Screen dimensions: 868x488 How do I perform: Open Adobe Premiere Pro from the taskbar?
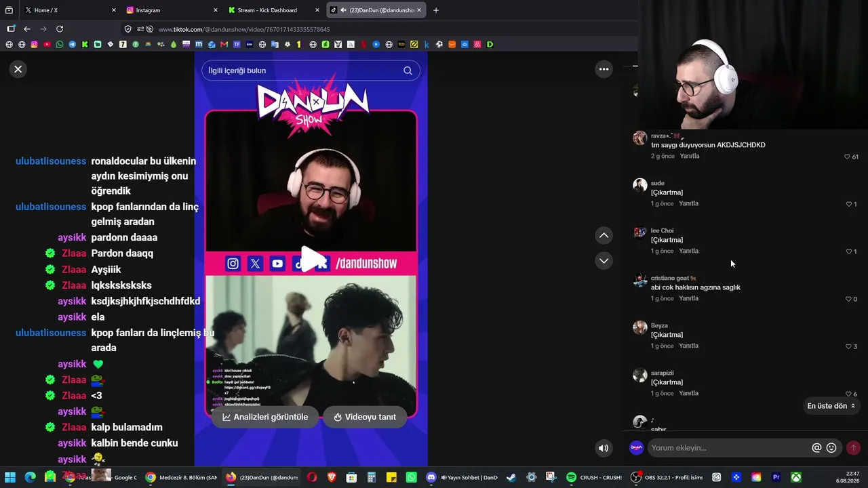point(776,477)
